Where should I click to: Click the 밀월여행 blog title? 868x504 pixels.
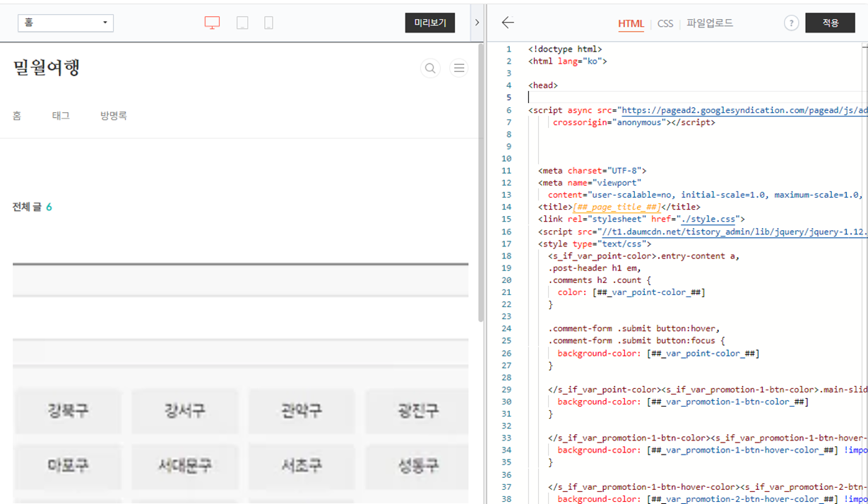tap(47, 68)
